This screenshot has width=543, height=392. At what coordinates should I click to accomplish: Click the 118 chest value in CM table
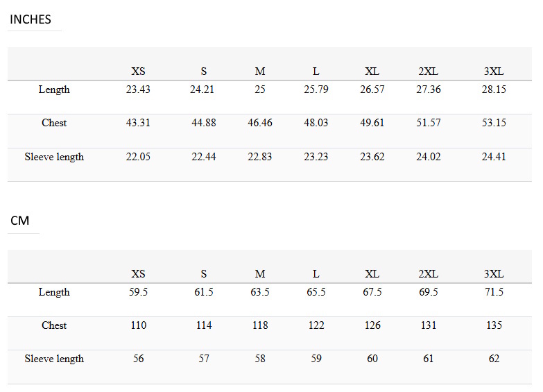tap(260, 325)
